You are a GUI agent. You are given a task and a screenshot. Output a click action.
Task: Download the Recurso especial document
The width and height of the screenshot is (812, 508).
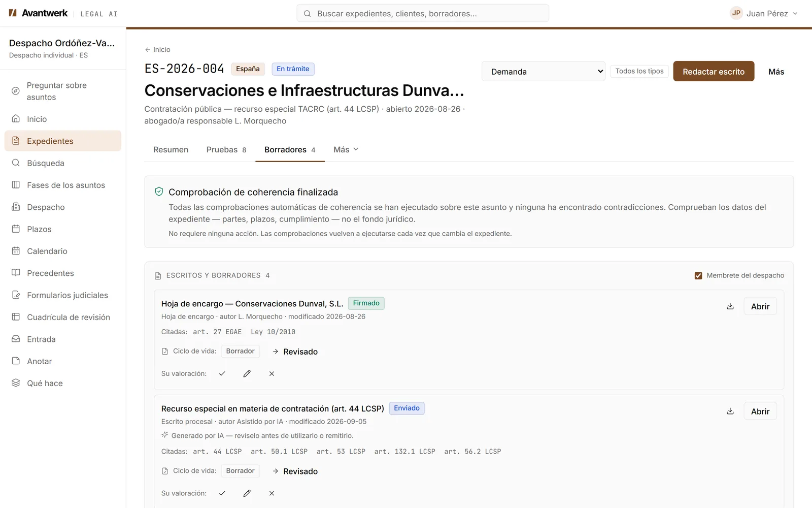point(730,411)
